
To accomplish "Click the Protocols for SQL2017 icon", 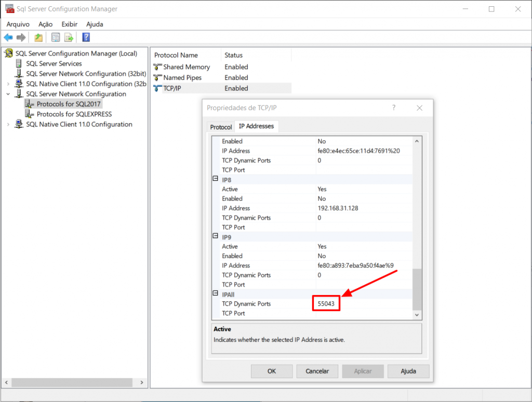I will pyautogui.click(x=30, y=104).
